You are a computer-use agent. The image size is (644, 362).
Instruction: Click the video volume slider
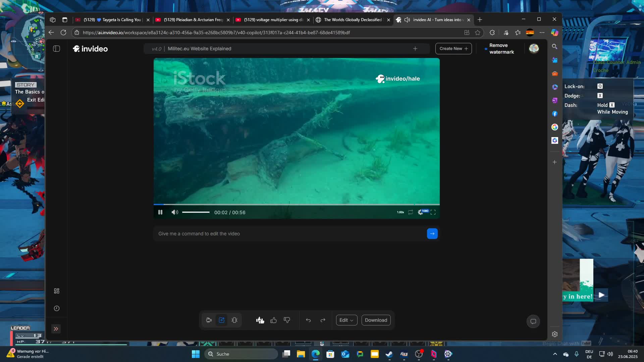pyautogui.click(x=196, y=212)
